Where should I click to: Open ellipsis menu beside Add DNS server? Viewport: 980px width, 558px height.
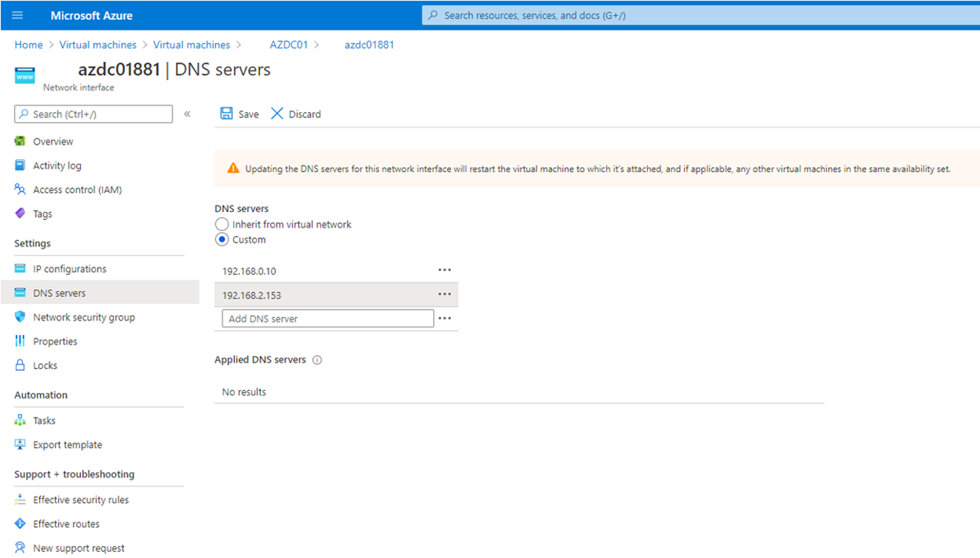[x=444, y=318]
